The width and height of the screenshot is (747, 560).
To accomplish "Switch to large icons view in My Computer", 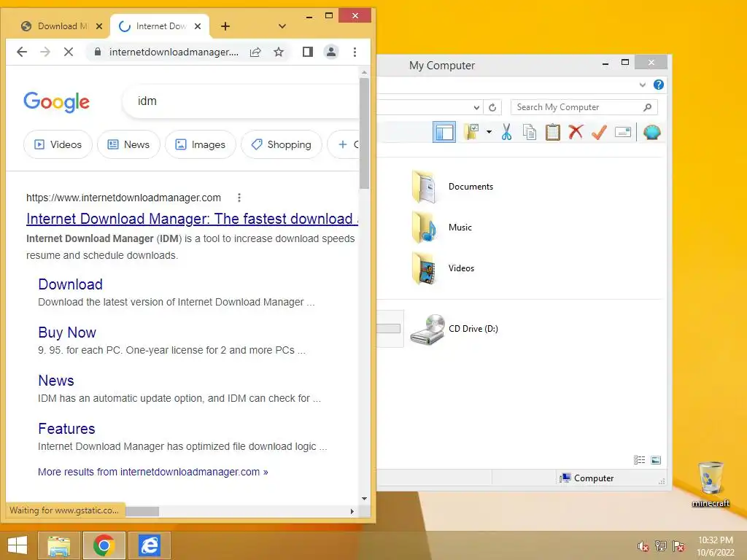I will pyautogui.click(x=656, y=460).
